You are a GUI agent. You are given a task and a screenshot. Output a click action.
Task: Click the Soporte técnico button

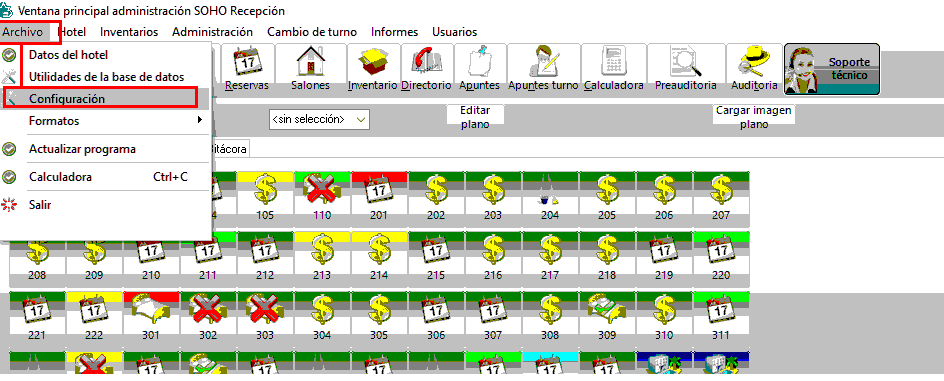coord(831,69)
